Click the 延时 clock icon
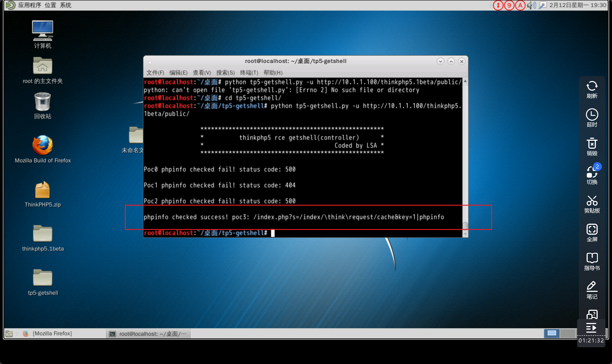The height and width of the screenshot is (364, 612). pyautogui.click(x=592, y=115)
